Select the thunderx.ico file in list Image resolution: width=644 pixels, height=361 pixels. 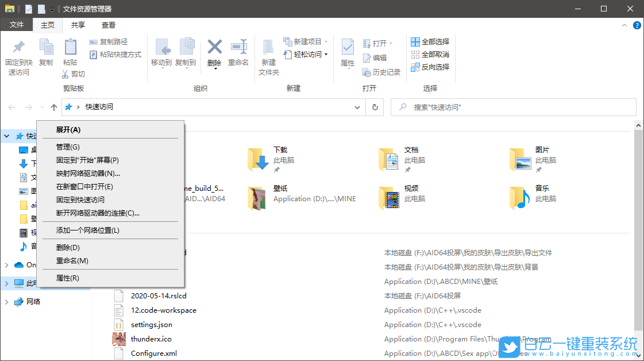click(x=149, y=339)
